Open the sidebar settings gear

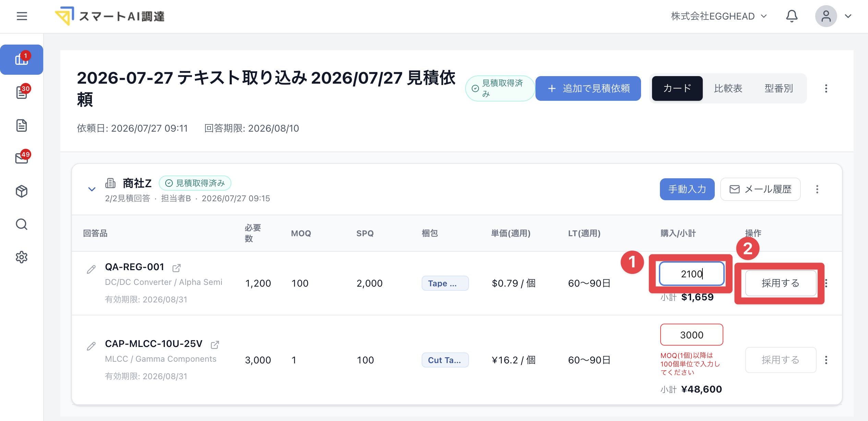pyautogui.click(x=22, y=257)
